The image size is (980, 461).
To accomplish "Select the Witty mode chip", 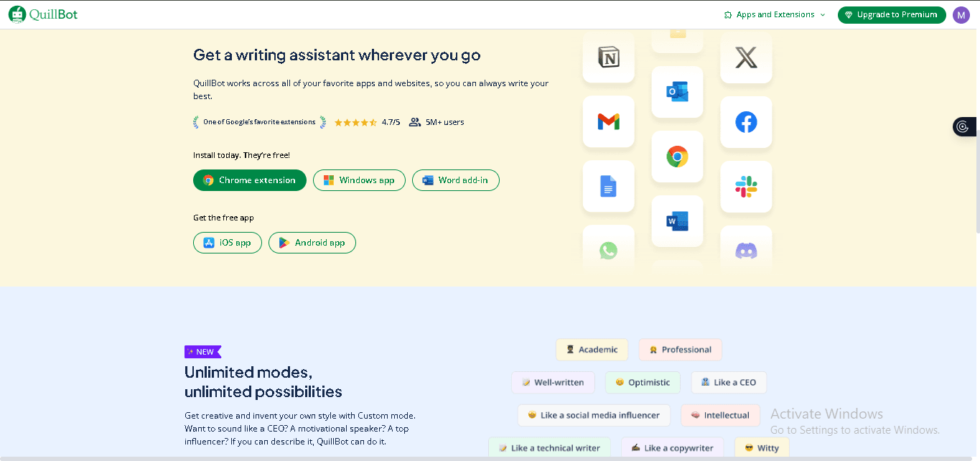I will pos(761,448).
